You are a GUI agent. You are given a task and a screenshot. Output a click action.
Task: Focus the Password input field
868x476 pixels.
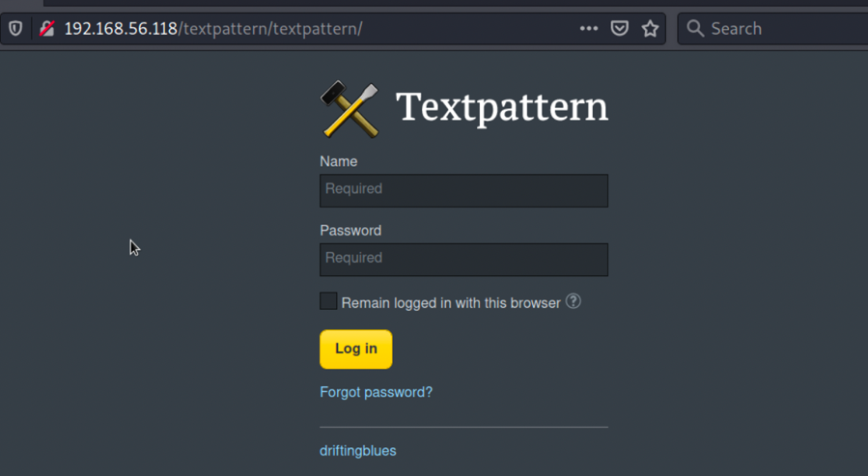pos(463,260)
